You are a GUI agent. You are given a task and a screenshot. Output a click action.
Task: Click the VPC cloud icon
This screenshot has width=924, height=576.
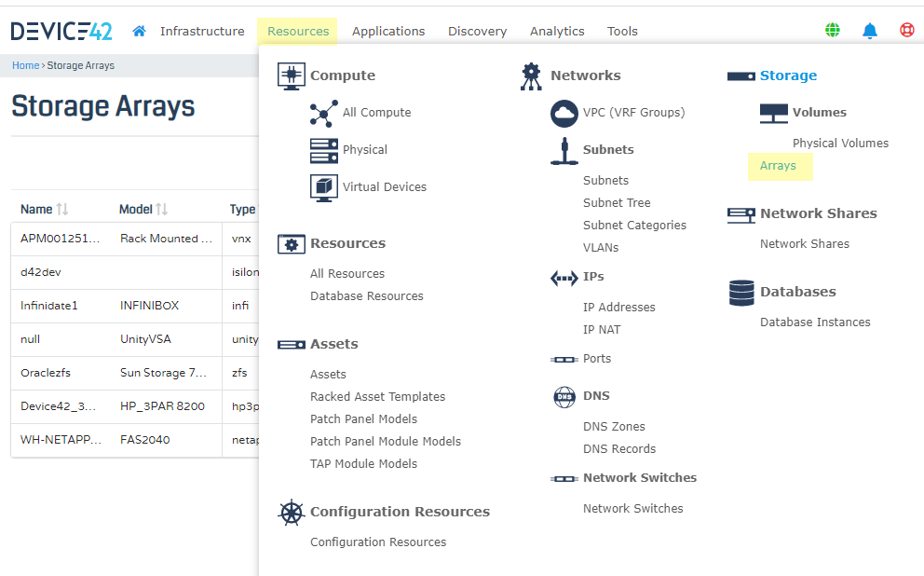click(564, 113)
